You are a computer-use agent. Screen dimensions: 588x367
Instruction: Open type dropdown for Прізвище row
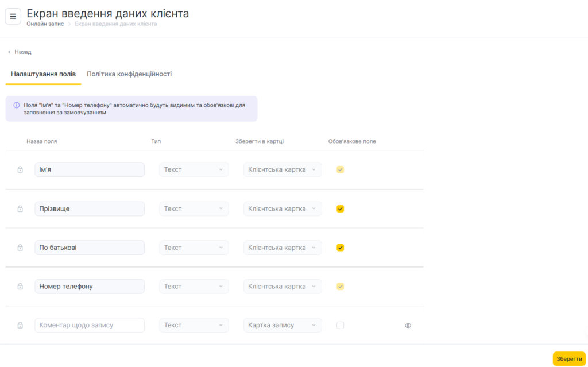[194, 208]
